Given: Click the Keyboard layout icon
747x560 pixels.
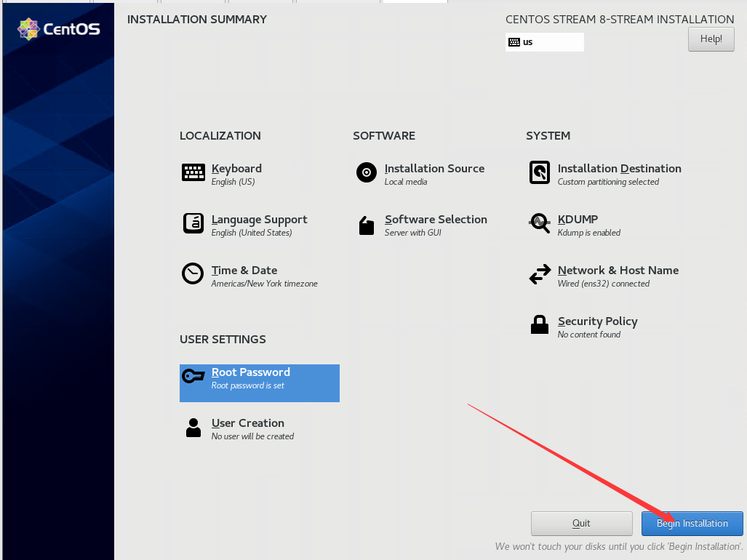Looking at the screenshot, I should click(193, 172).
